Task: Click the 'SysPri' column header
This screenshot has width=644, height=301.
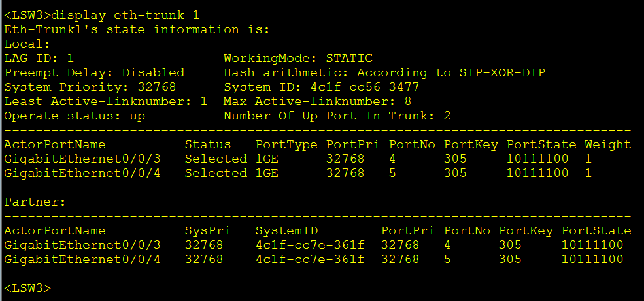Action: (x=204, y=230)
